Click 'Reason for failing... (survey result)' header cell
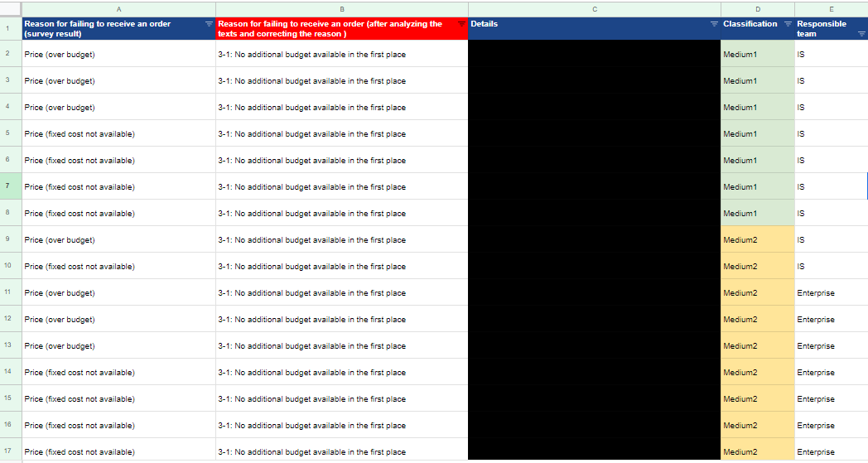Image resolution: width=868 pixels, height=463 pixels. pos(119,29)
